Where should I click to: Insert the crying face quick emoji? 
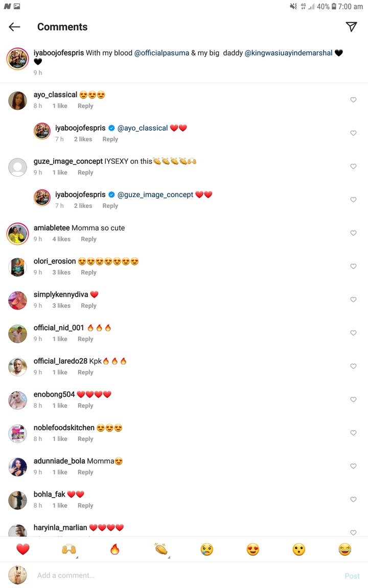tap(207, 549)
